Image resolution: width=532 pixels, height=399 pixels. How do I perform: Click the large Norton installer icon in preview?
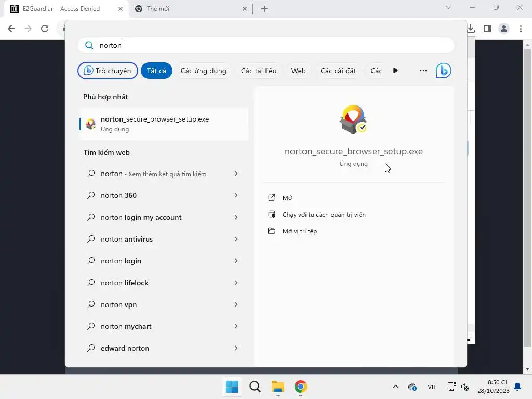click(353, 119)
